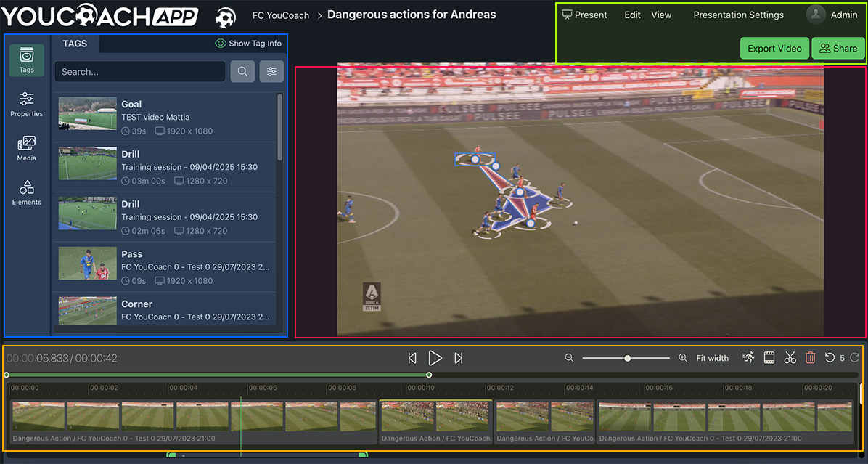Click the Admin user avatar

click(816, 15)
